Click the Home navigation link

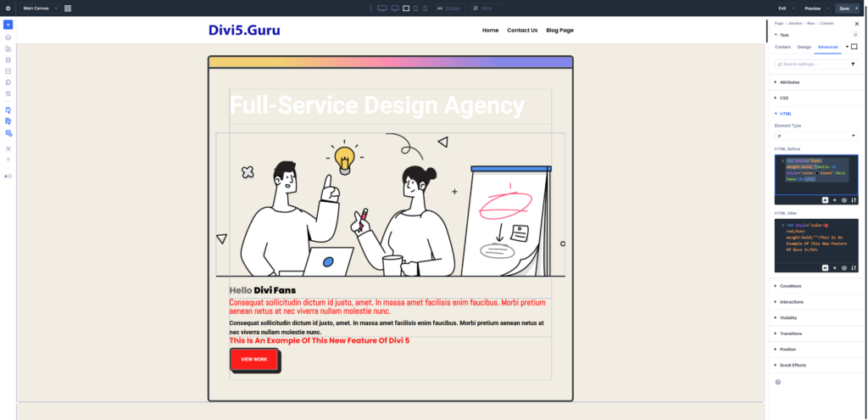(x=490, y=31)
